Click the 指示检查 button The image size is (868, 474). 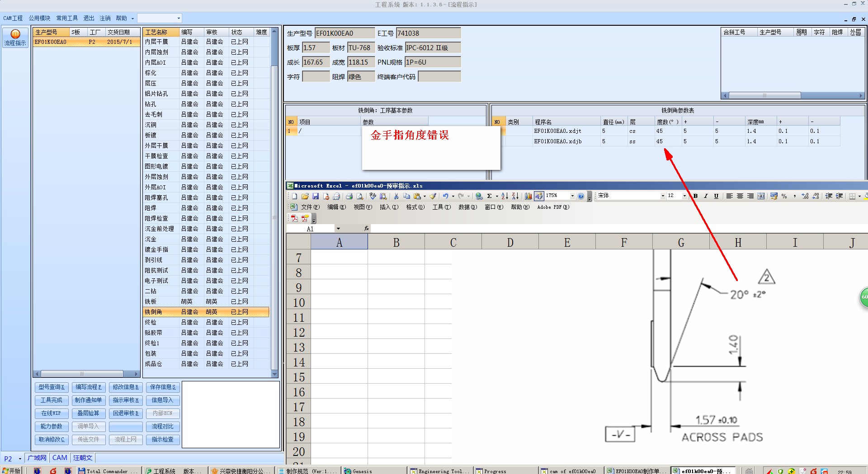pos(163,440)
